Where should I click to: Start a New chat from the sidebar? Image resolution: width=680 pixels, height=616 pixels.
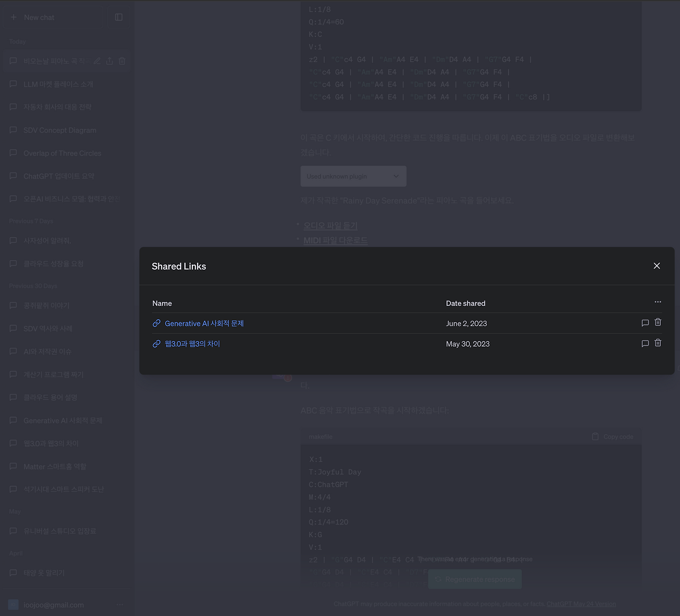[x=55, y=18]
